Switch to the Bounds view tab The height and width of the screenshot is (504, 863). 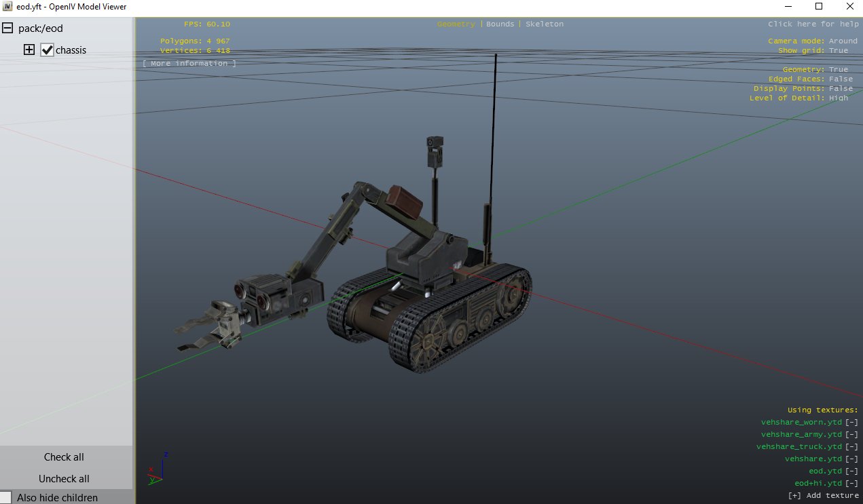pos(500,24)
